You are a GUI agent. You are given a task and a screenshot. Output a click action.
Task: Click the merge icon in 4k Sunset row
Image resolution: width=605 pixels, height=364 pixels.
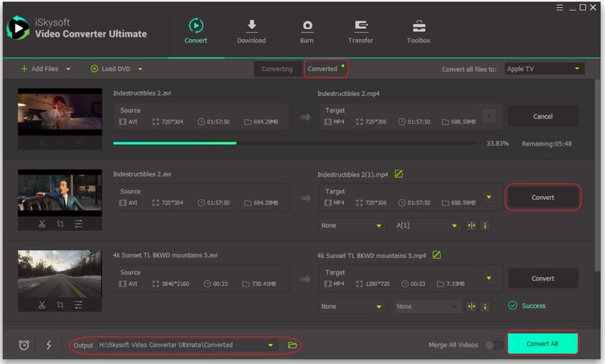coord(471,306)
